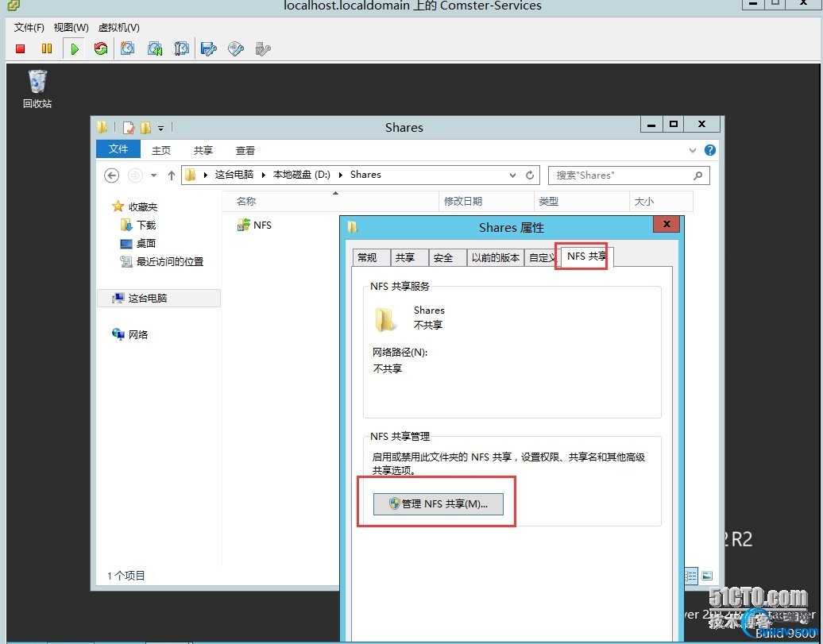This screenshot has height=644, width=823.
Task: Open 视图(W) menu in console window
Action: tap(71, 27)
